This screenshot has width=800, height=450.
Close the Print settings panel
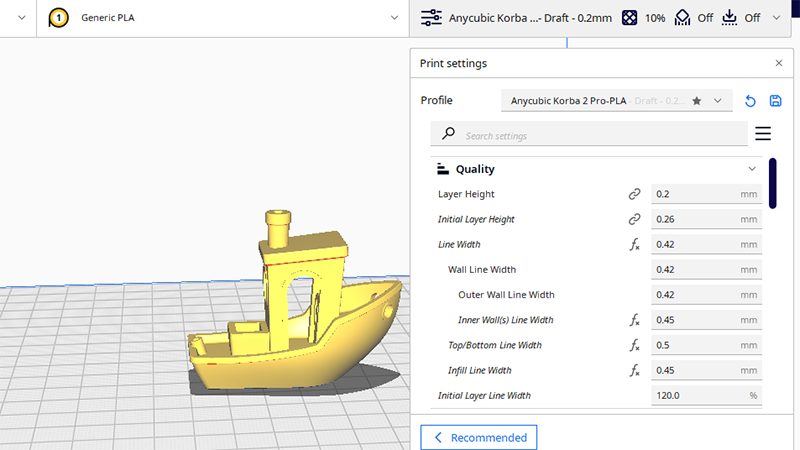779,63
